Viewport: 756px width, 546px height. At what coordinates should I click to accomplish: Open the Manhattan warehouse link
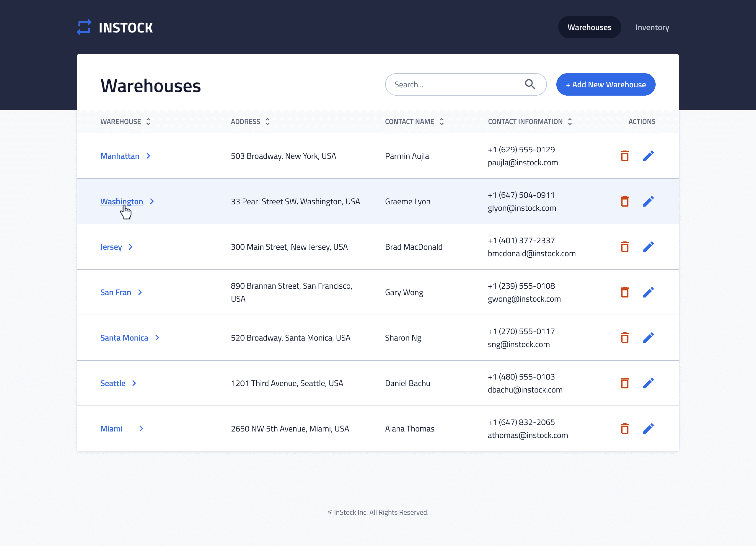coord(120,156)
